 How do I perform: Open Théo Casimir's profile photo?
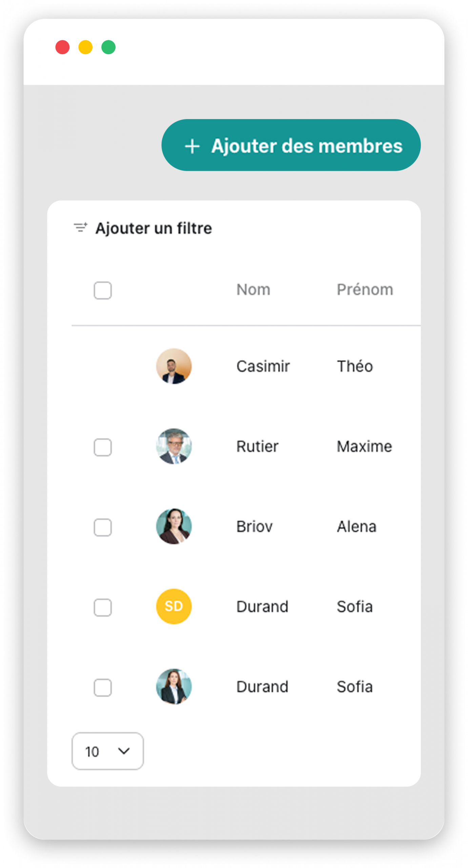[174, 366]
